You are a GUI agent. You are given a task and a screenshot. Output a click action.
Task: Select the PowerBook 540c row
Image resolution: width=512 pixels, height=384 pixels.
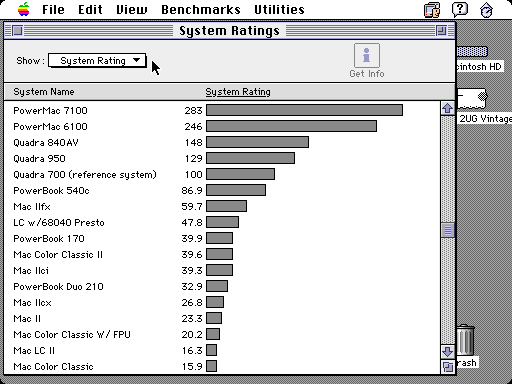click(222, 190)
